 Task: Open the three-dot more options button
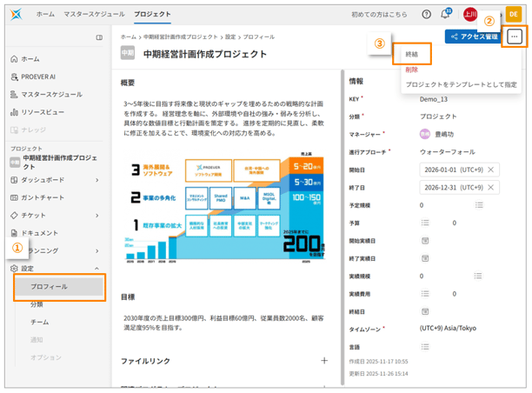[x=515, y=37]
